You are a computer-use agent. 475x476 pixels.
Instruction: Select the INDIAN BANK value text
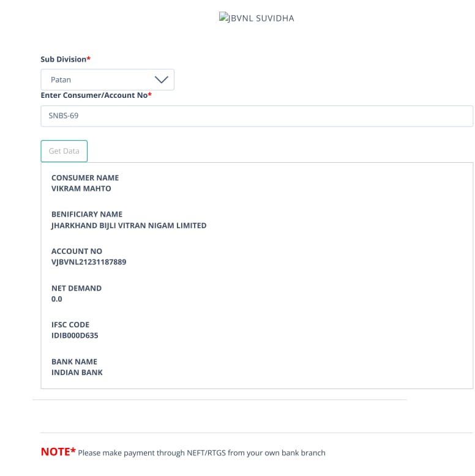click(77, 373)
